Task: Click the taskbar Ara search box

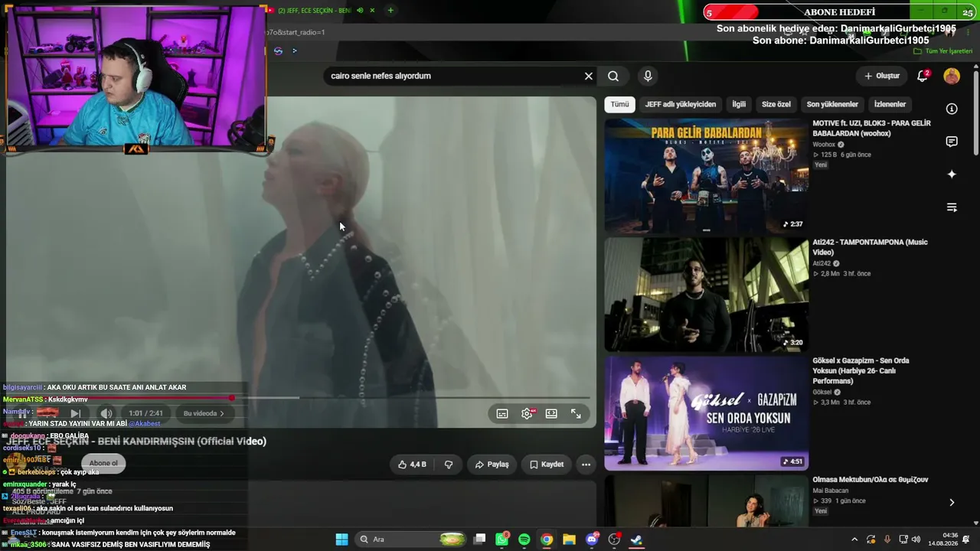Action: [413, 540]
